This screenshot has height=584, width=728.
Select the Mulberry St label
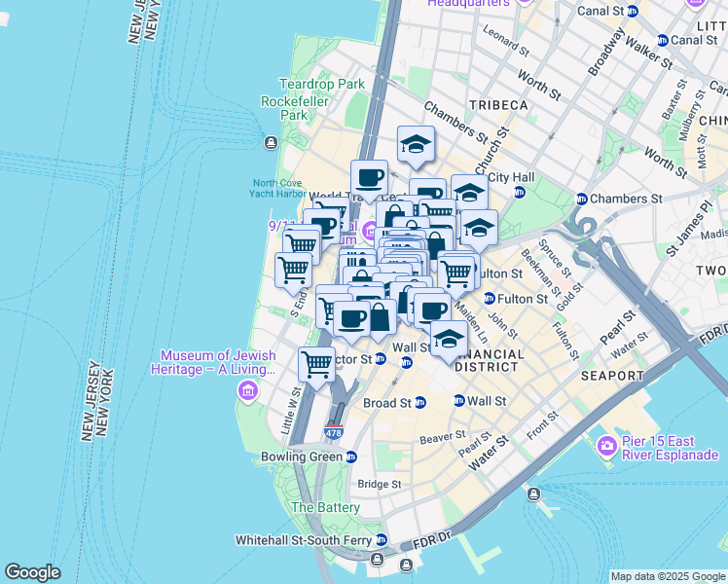tap(691, 115)
